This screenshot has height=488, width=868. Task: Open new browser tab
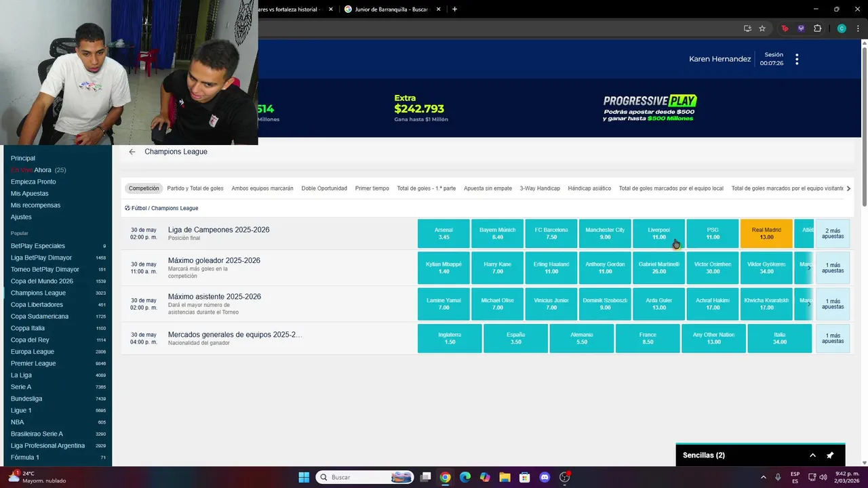pyautogui.click(x=454, y=9)
